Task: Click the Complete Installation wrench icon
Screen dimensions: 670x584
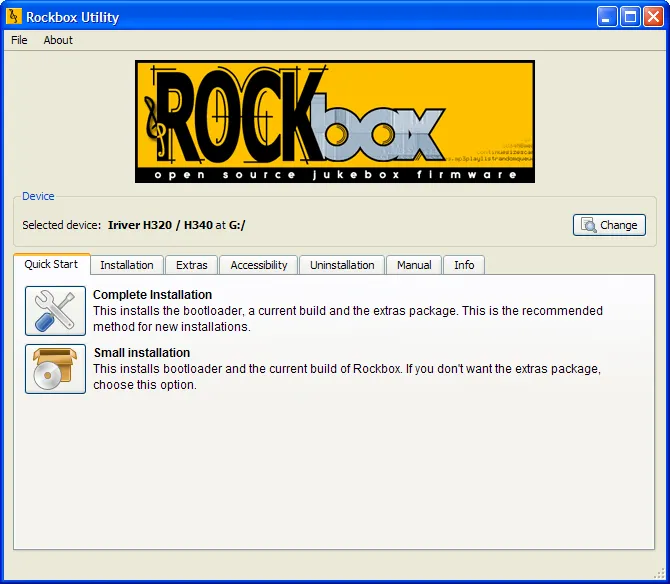Action: (x=55, y=311)
